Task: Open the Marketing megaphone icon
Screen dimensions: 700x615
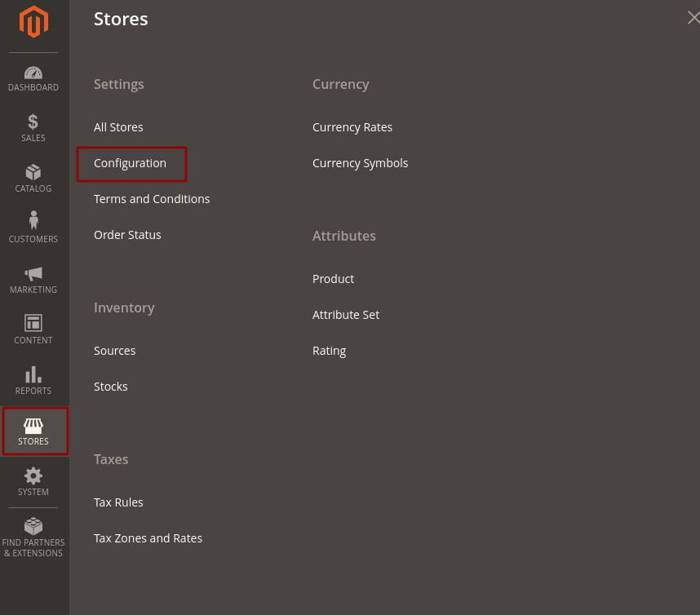Action: tap(33, 274)
